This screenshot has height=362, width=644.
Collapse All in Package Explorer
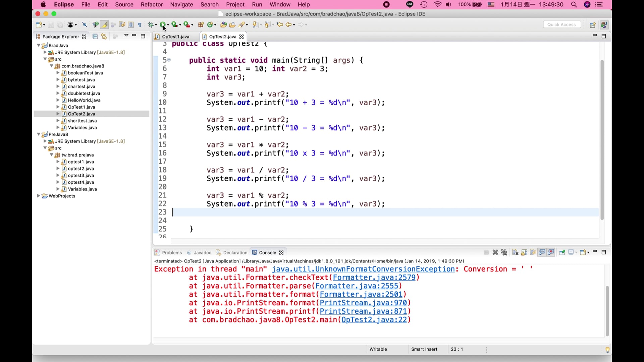tap(95, 37)
